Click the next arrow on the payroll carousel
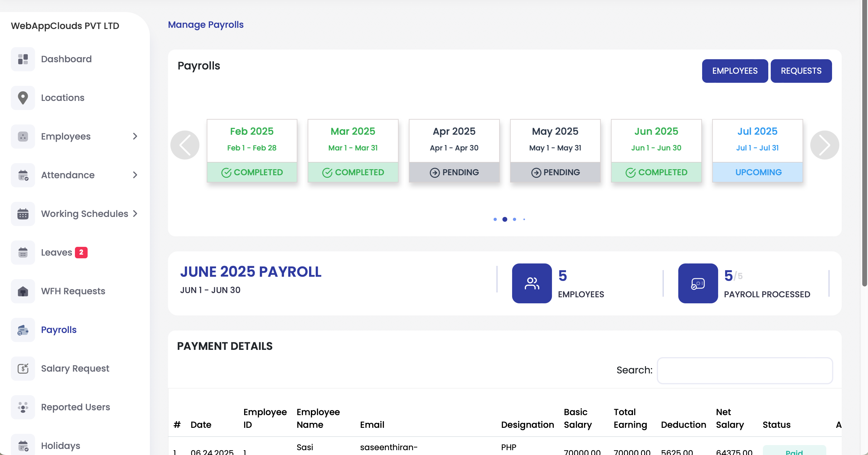Screen dimensions: 868x455 point(824,145)
